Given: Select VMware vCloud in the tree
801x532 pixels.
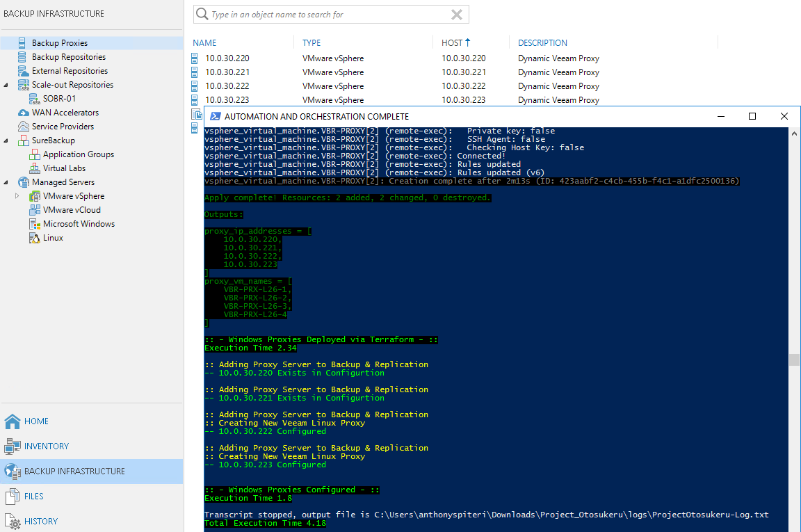Looking at the screenshot, I should tap(72, 209).
